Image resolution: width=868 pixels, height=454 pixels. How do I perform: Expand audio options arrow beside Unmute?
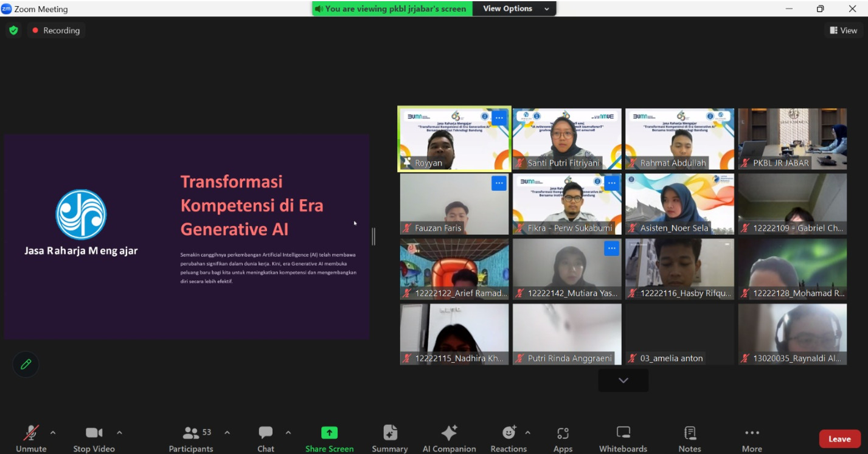53,433
